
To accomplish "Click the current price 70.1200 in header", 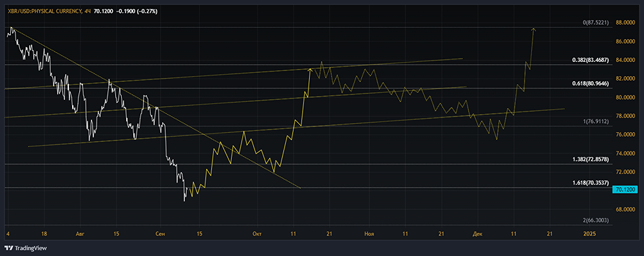I will pos(104,12).
